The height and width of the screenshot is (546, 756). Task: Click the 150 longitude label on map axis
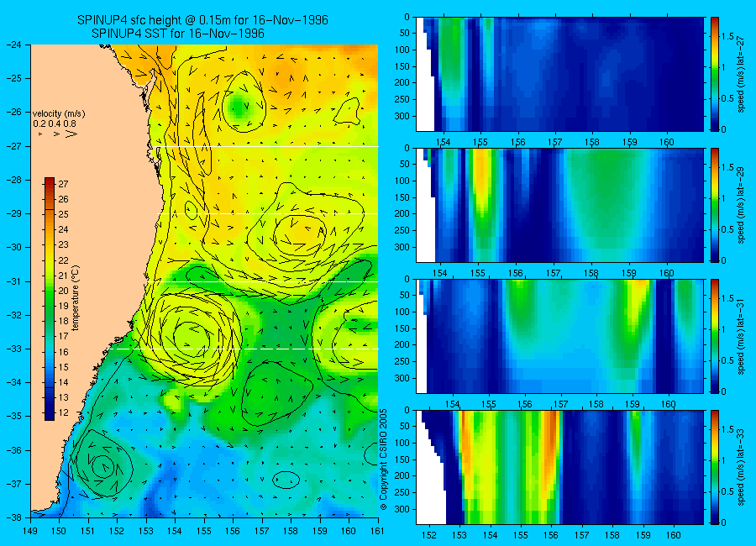pyautogui.click(x=60, y=531)
